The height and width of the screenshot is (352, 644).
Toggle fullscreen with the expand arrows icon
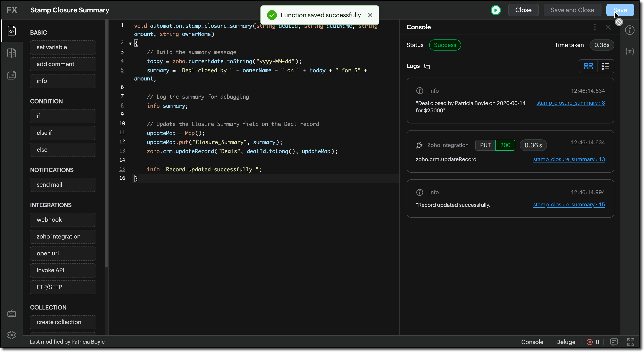[x=630, y=342]
